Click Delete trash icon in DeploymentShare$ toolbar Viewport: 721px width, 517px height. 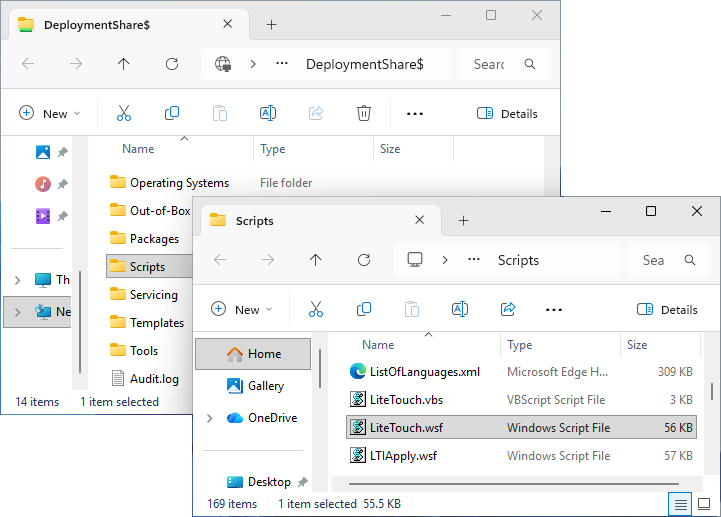(364, 113)
